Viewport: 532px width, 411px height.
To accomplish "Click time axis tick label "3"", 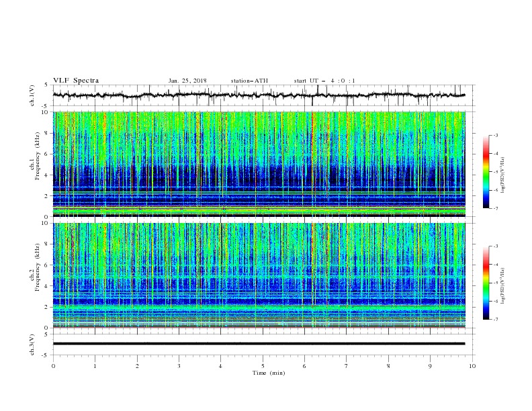I will (x=179, y=366).
